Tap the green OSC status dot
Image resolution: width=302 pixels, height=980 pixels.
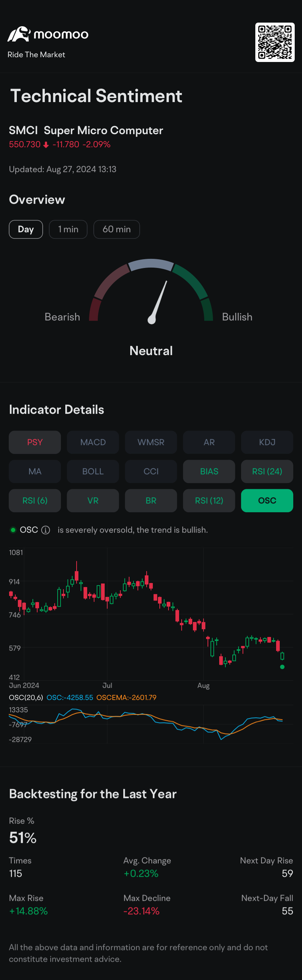[x=13, y=530]
